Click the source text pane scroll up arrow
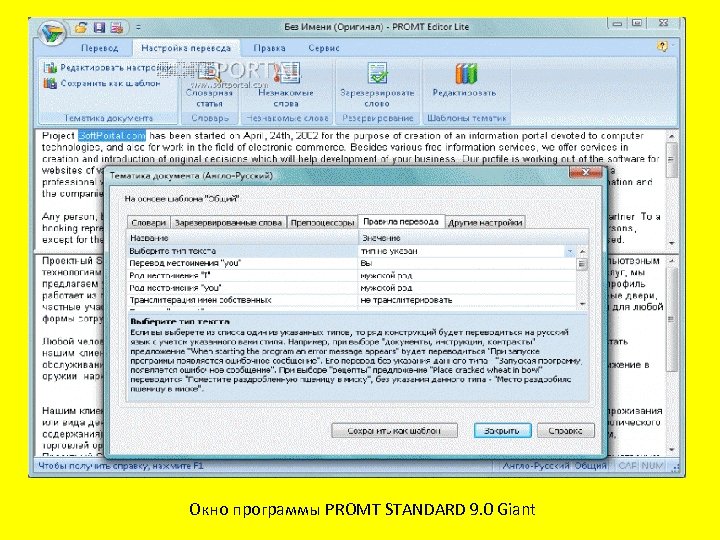The height and width of the screenshot is (540, 720). [x=671, y=137]
